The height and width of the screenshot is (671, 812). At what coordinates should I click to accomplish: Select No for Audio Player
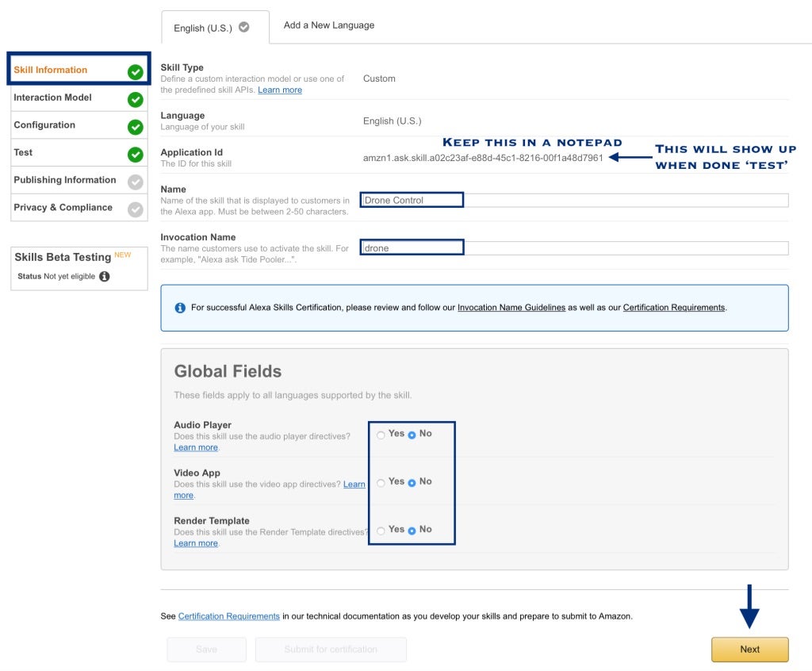click(412, 435)
